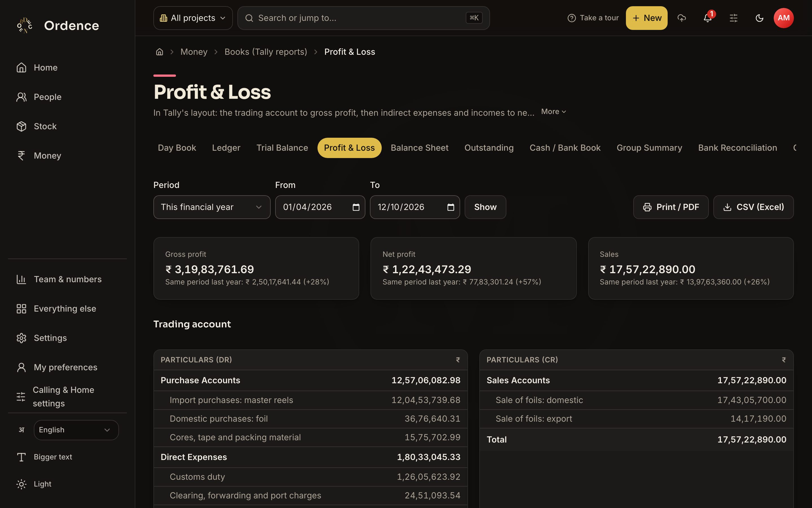Open People in the sidebar

[x=67, y=97]
